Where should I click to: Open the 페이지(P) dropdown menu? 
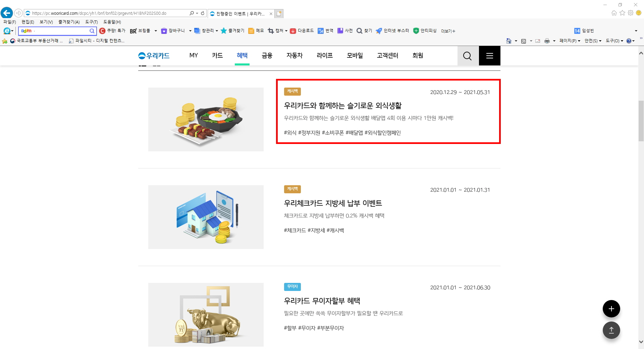pos(570,41)
